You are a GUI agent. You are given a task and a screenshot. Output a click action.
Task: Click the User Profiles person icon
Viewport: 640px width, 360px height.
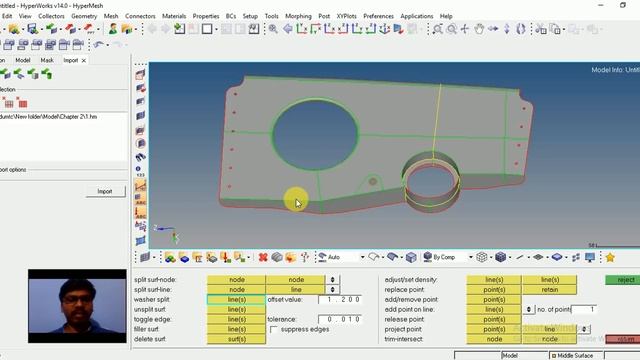tap(113, 29)
